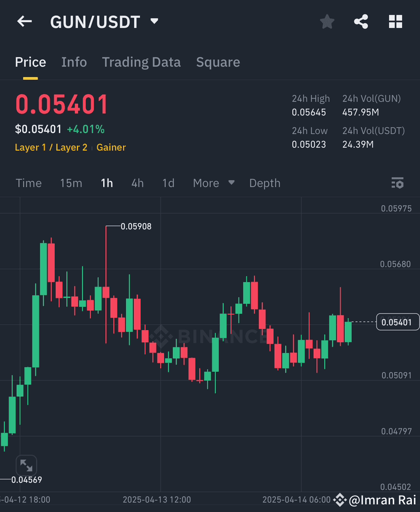420x512 pixels.
Task: Open the grid layout icon top right
Action: point(395,21)
